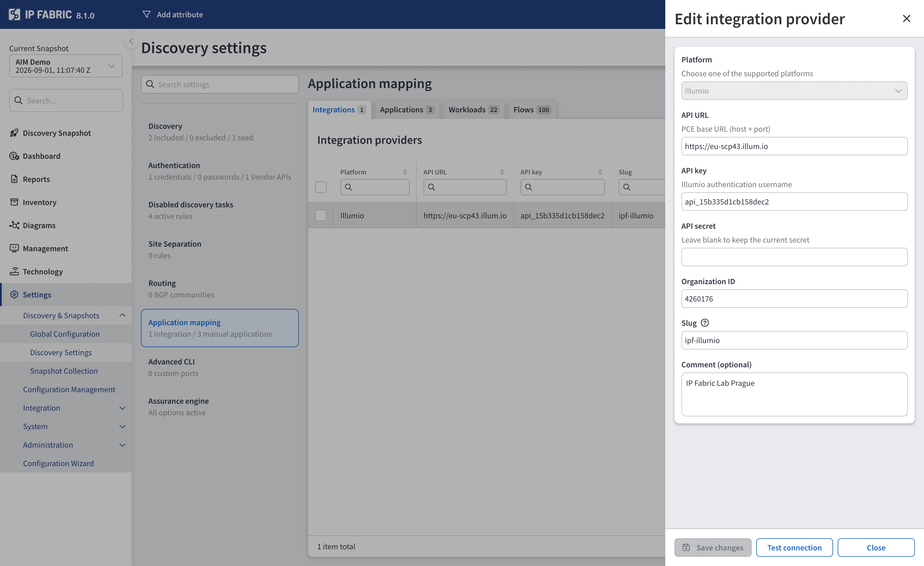
Task: Click the Search settings field
Action: (220, 84)
